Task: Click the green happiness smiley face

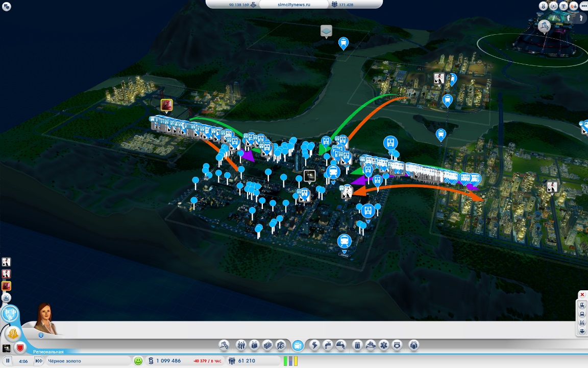Action: 138,361
